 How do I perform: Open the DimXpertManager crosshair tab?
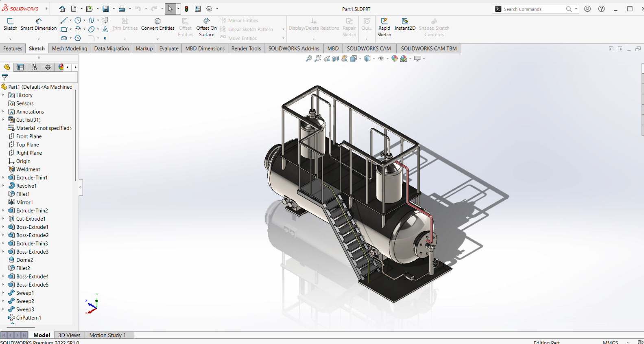48,67
